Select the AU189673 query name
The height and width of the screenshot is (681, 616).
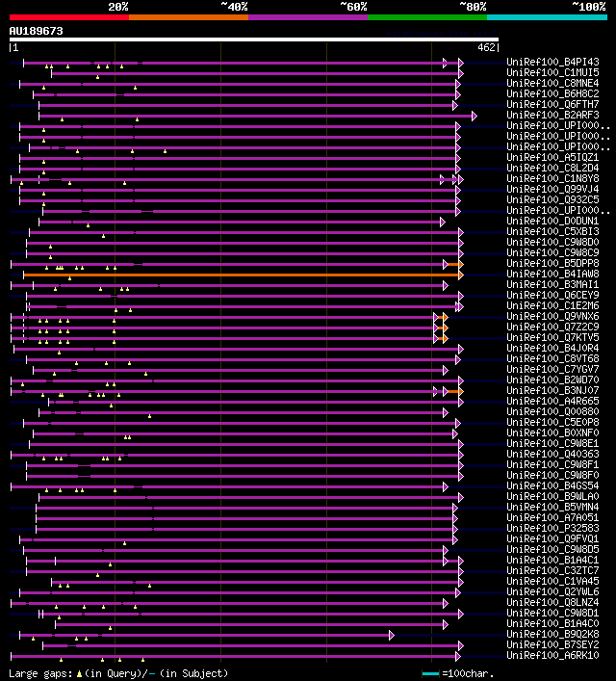coord(36,31)
